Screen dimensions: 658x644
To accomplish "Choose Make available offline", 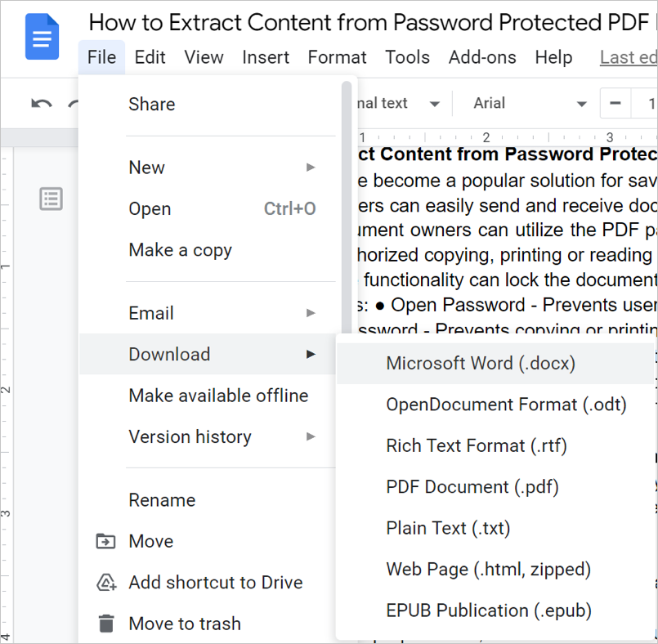I will click(x=218, y=396).
